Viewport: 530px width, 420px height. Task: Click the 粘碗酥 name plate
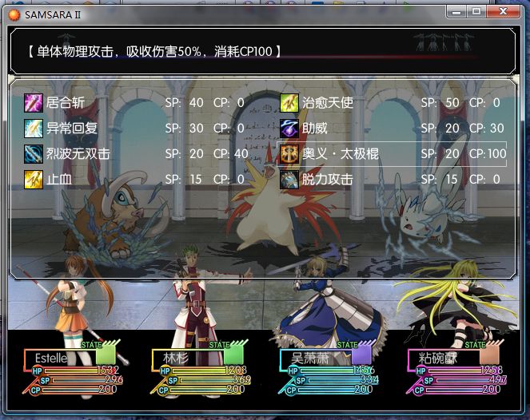[x=444, y=359]
